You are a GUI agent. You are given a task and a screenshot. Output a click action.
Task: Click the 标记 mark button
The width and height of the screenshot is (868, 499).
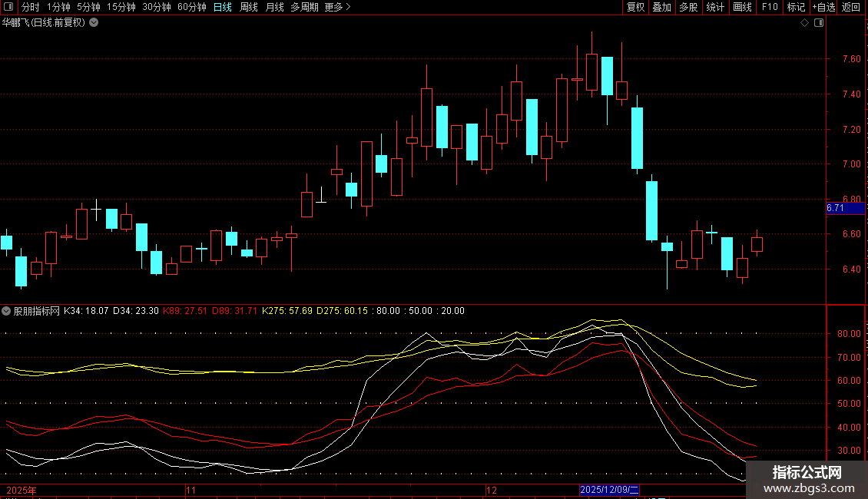pos(796,7)
